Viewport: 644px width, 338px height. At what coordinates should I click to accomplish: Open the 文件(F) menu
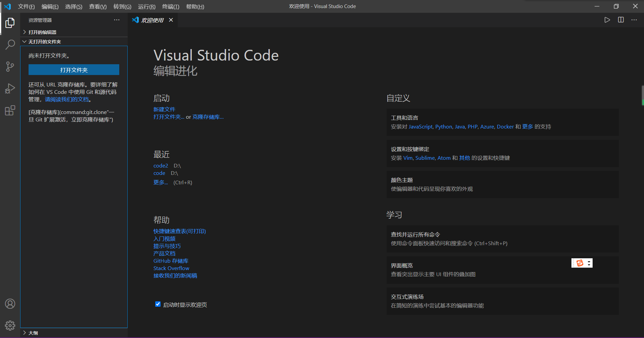[26, 6]
